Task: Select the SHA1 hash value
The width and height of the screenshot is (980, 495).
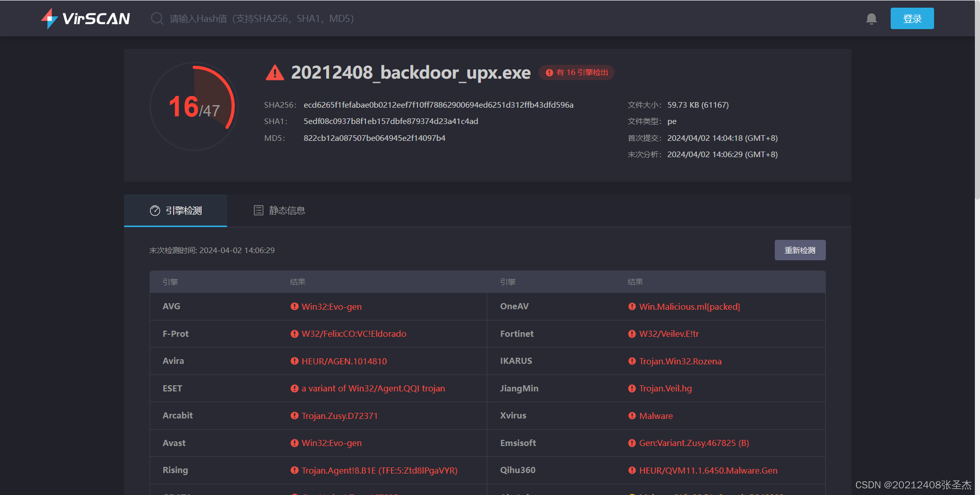Action: (x=390, y=121)
